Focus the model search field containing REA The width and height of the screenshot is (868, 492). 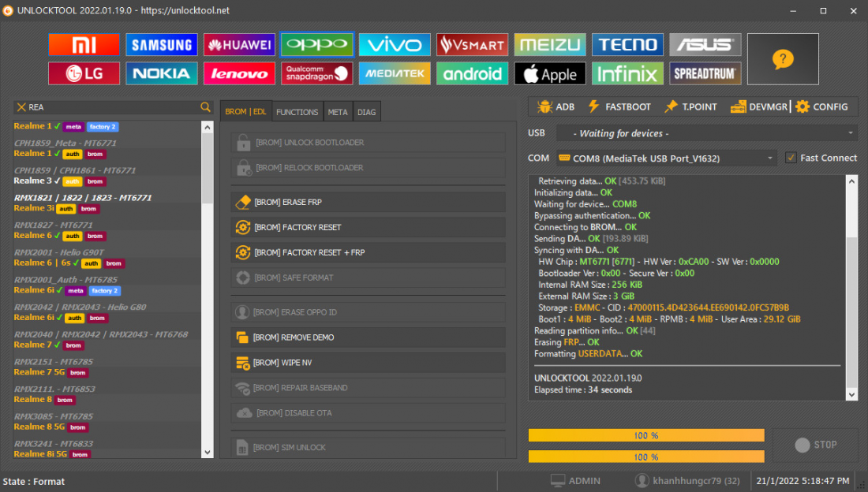[x=114, y=106]
